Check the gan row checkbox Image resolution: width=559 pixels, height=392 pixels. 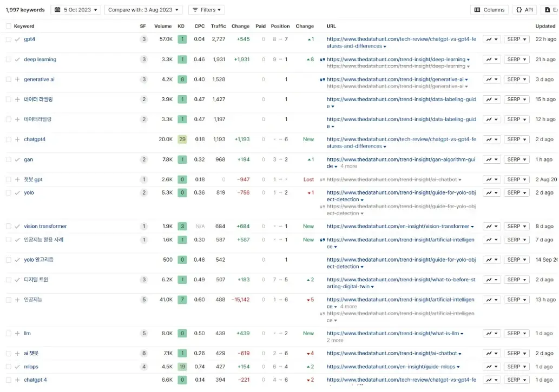point(9,160)
